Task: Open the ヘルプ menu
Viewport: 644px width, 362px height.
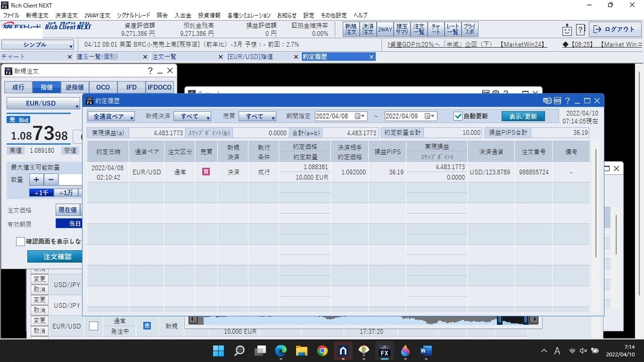Action: 361,16
